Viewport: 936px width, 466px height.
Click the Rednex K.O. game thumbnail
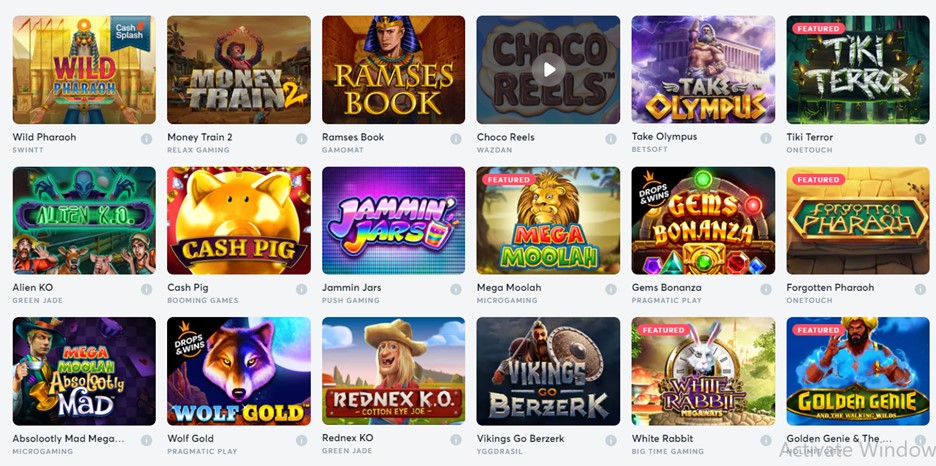(x=393, y=371)
